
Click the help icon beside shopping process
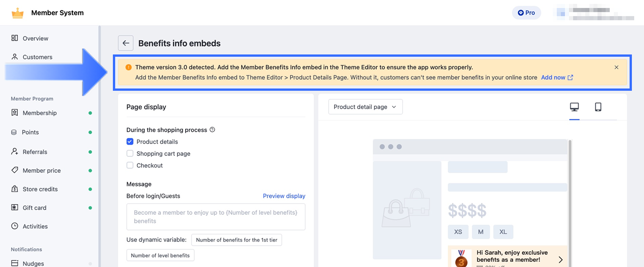(x=213, y=130)
